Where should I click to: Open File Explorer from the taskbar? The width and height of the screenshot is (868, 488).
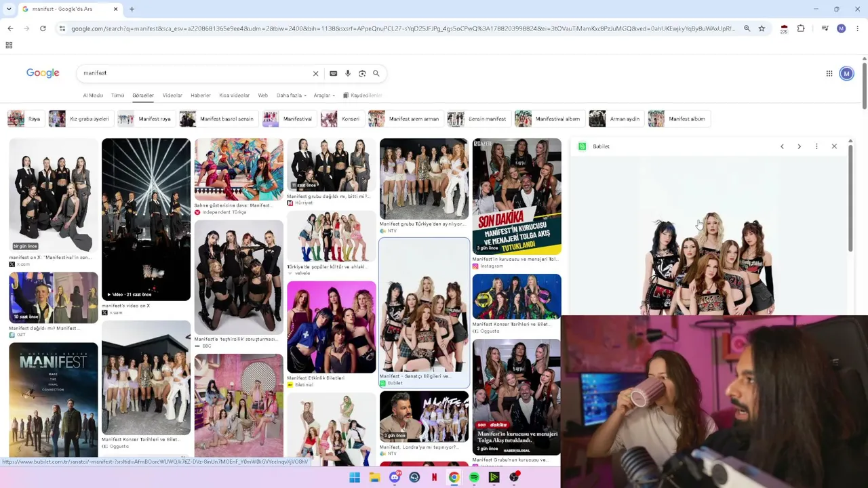pos(374,477)
